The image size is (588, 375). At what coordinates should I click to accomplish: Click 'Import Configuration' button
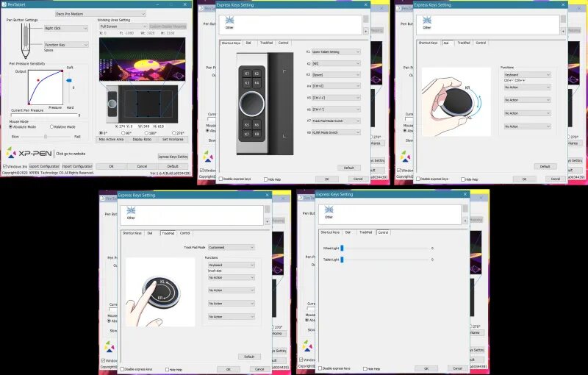click(x=77, y=166)
